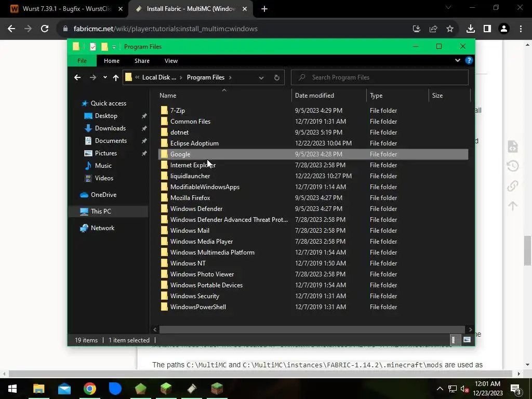532x399 pixels.
Task: Select the WindowsPowerShell folder
Action: [x=198, y=307]
